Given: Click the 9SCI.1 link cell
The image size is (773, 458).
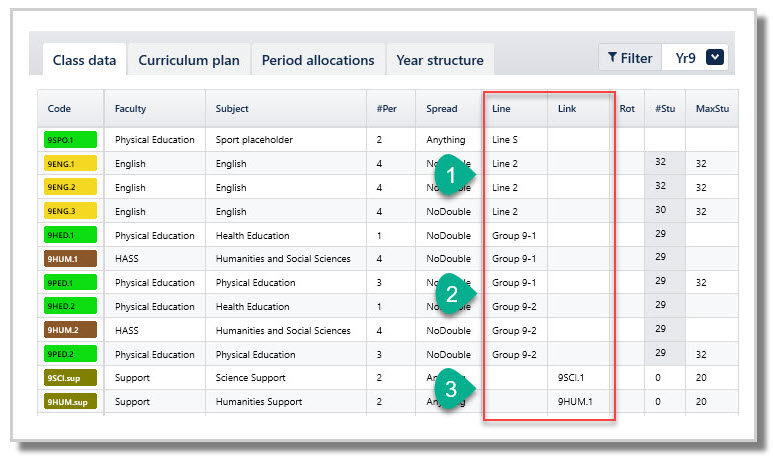Looking at the screenshot, I should click(571, 378).
